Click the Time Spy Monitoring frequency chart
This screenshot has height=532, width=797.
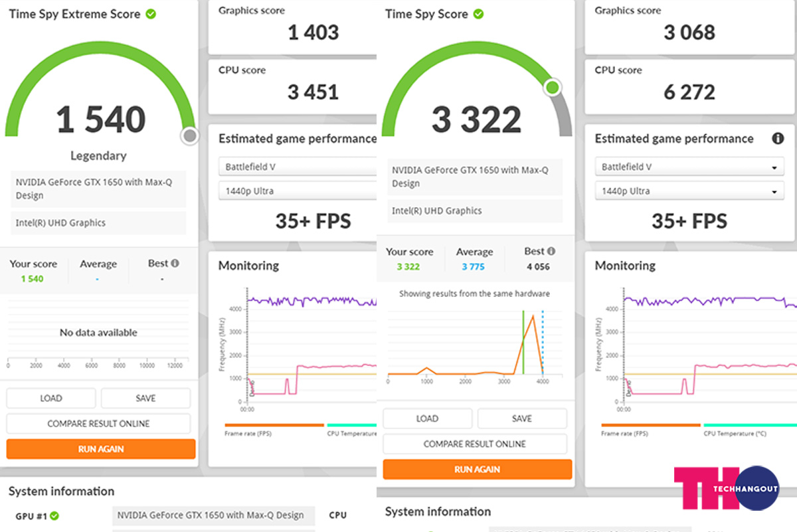pos(711,345)
